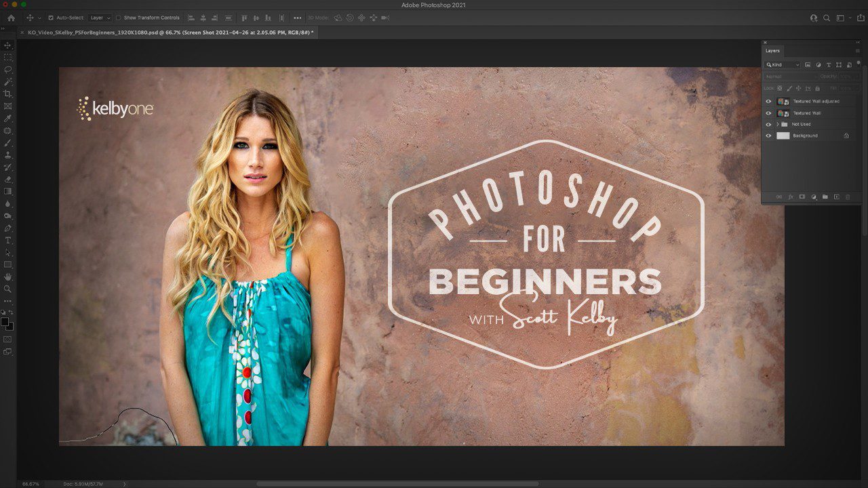This screenshot has height=488, width=868.
Task: Click the Textured Wall adjusted layer thumbnail
Action: pos(783,101)
